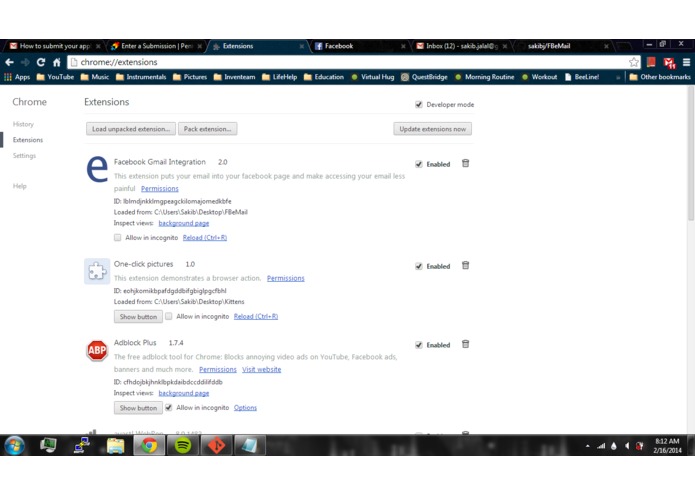Open the Chrome menu hamburger icon
695x494 pixels.
coord(686,62)
